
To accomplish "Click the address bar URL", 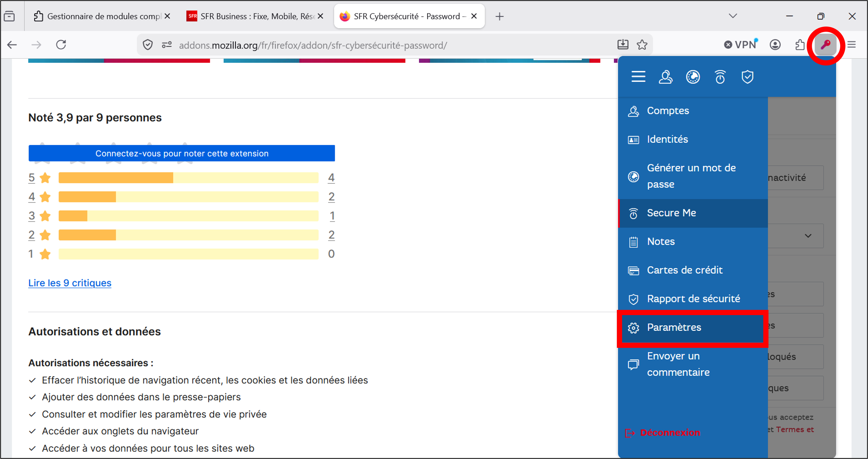I will 313,45.
